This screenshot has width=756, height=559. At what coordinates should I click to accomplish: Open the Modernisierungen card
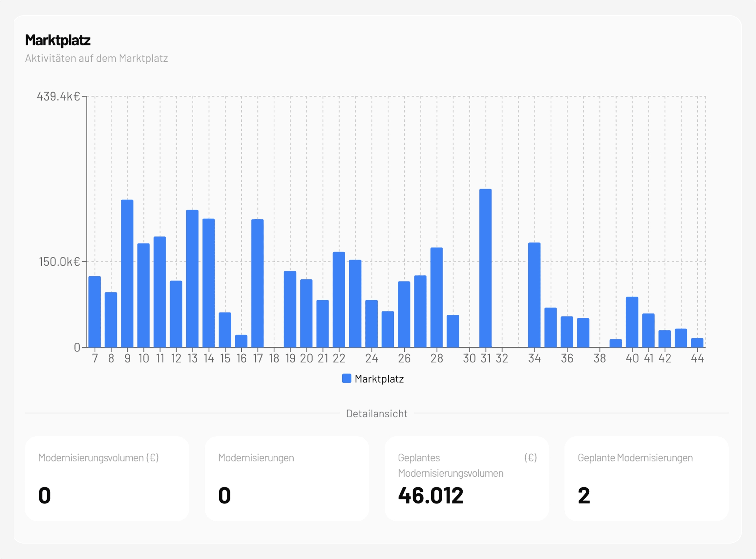click(287, 478)
